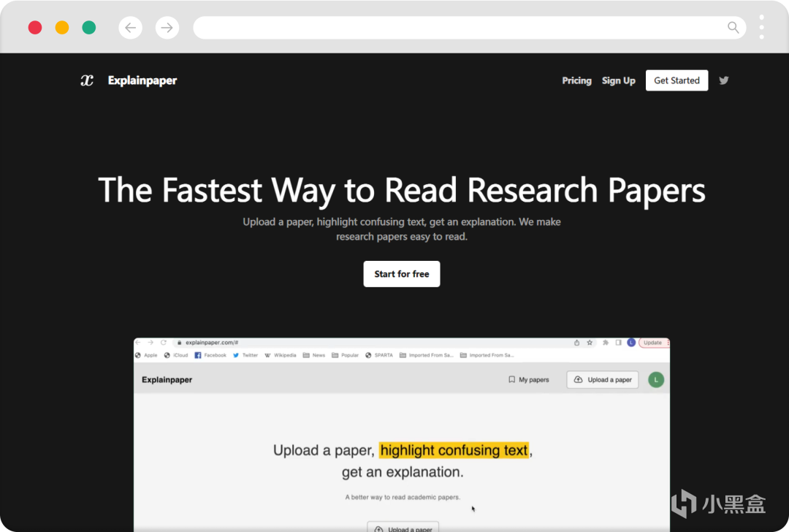Expand the Popular bookmarks folder
The height and width of the screenshot is (532, 789).
[x=345, y=355]
